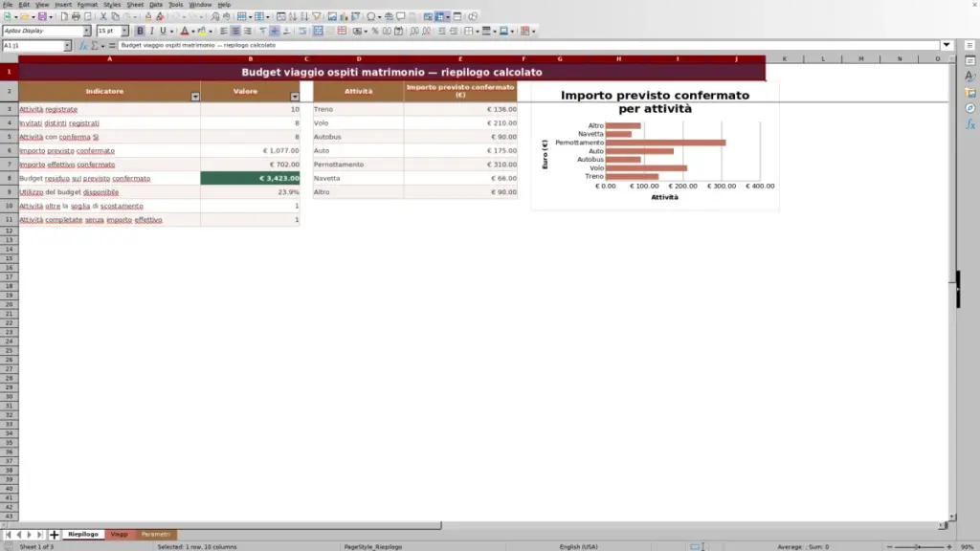Screen dimensions: 980x551
Task: Switch to the Parametri sheet tab
Action: [156, 535]
